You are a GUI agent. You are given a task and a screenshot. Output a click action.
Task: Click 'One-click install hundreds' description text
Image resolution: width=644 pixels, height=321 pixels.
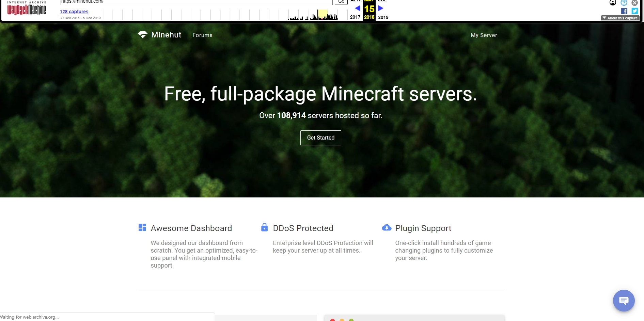[444, 251]
